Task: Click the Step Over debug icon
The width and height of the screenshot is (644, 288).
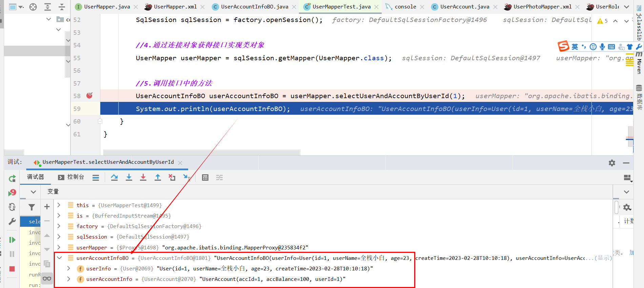Action: 114,177
